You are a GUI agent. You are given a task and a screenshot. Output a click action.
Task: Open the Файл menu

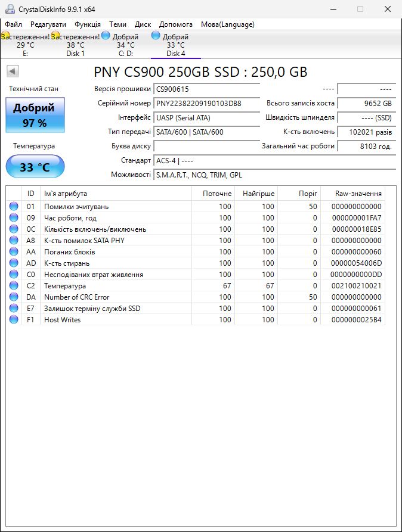tap(14, 24)
